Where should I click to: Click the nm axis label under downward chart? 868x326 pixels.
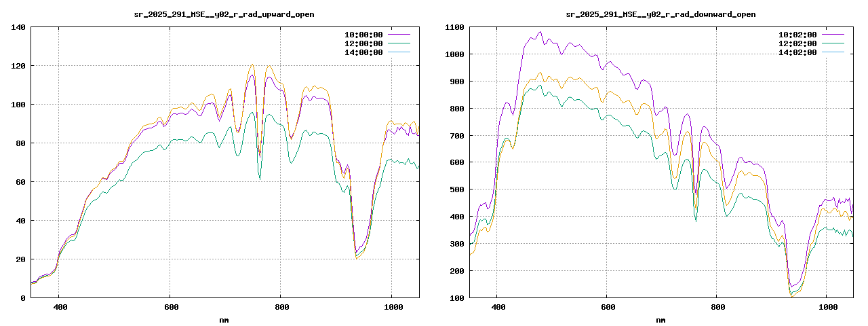click(x=660, y=319)
